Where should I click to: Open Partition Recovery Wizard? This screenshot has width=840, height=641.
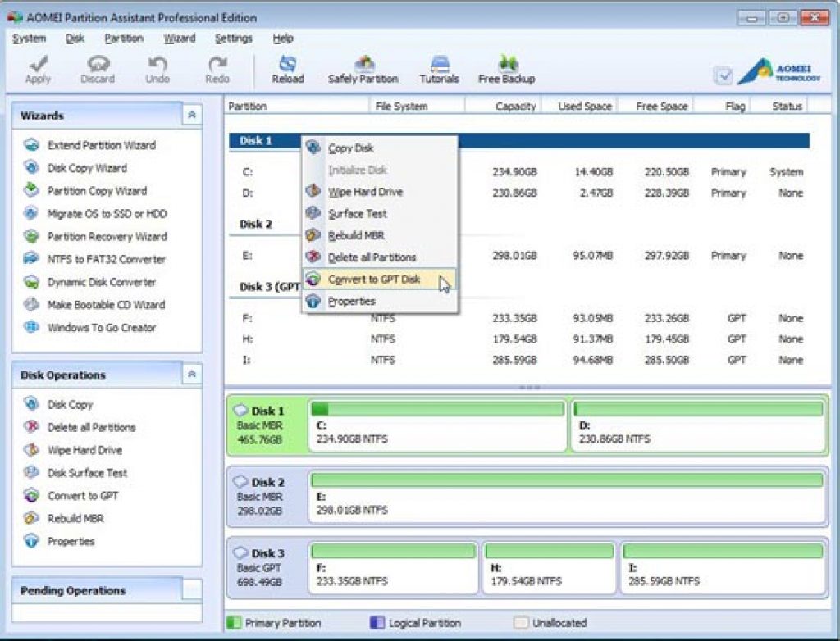[95, 236]
